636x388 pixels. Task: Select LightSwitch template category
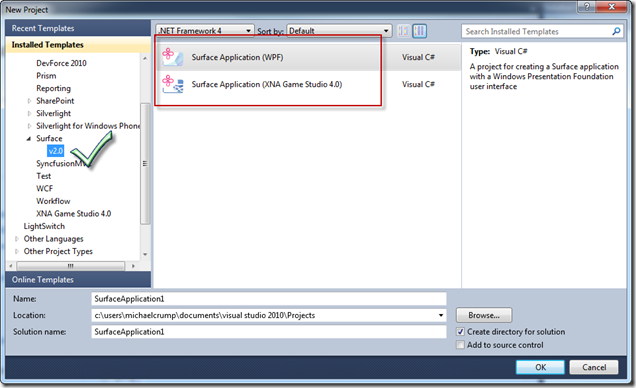44,226
